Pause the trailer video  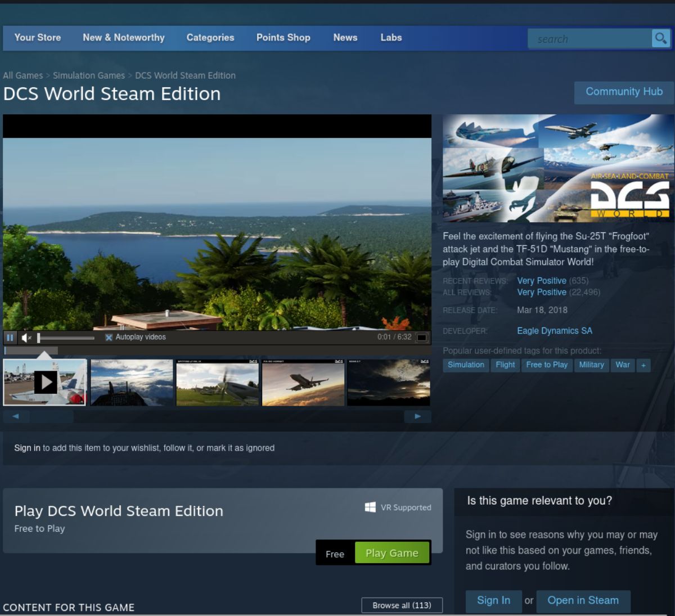10,338
